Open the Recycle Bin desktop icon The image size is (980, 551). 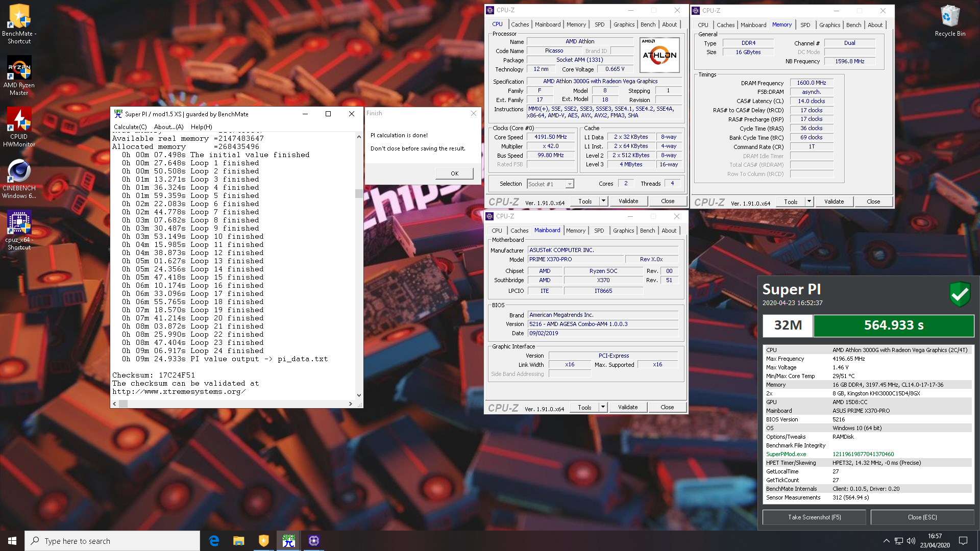tap(950, 20)
